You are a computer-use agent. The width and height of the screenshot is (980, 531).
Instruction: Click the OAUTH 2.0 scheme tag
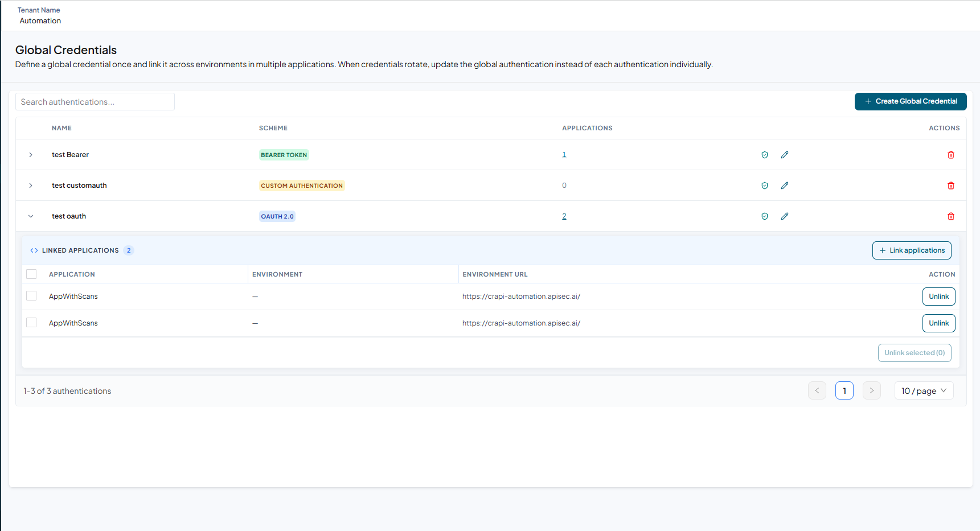(x=277, y=216)
